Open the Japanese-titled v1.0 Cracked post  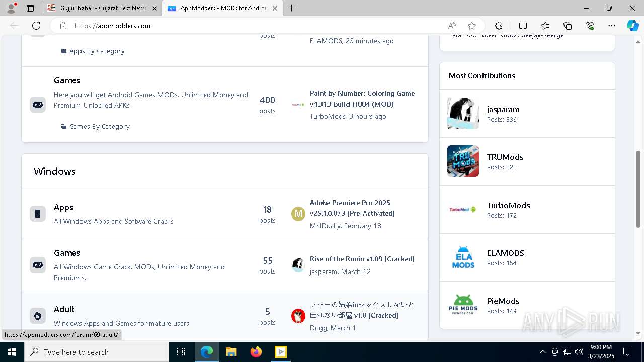click(x=362, y=310)
